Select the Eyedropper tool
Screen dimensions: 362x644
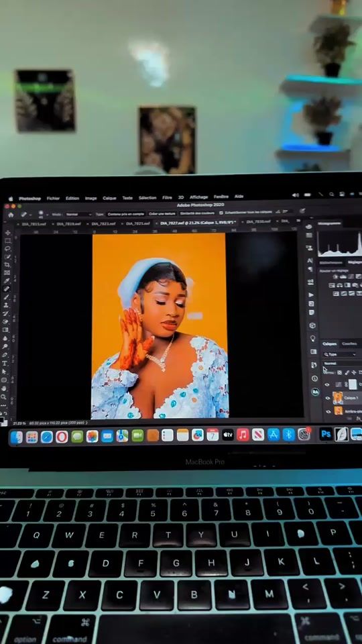(7, 281)
